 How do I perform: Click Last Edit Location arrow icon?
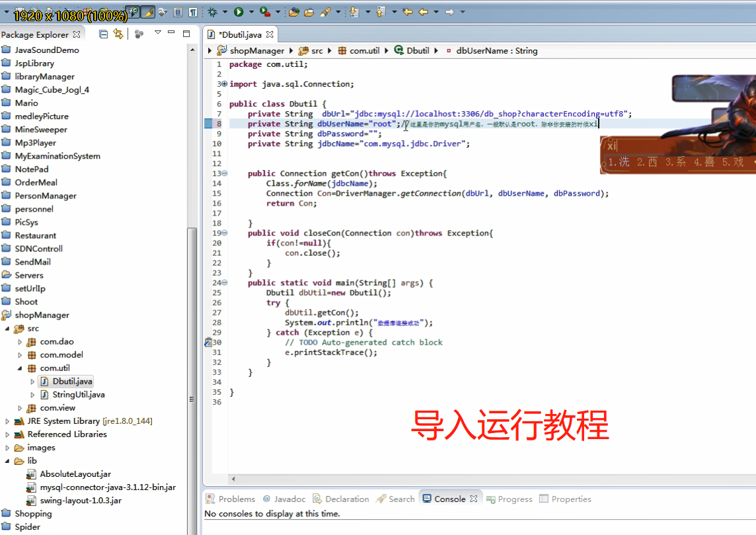pyautogui.click(x=408, y=12)
